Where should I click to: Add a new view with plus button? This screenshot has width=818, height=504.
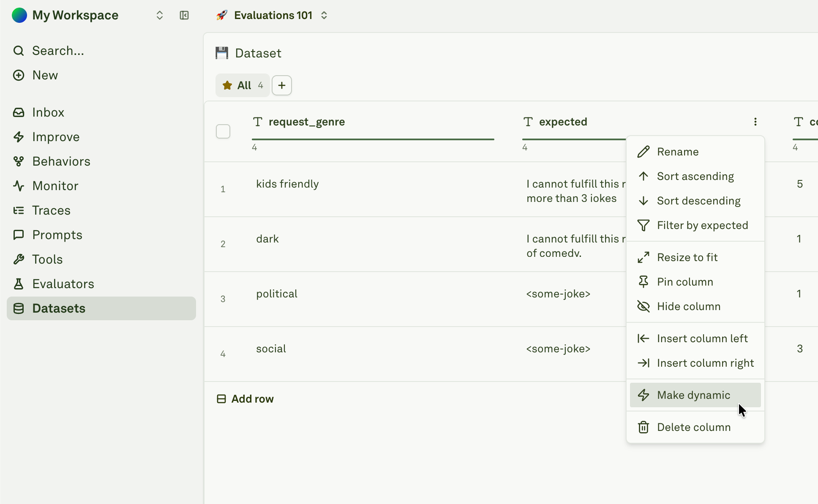[282, 85]
